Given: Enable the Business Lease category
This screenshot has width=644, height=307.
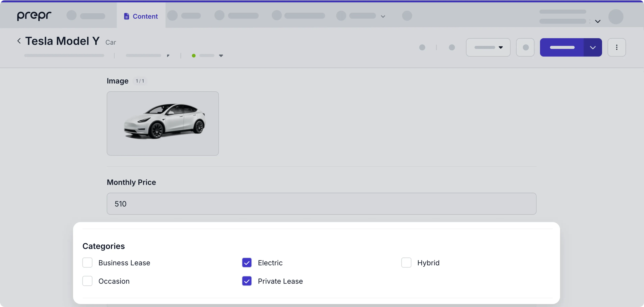Looking at the screenshot, I should (x=88, y=263).
